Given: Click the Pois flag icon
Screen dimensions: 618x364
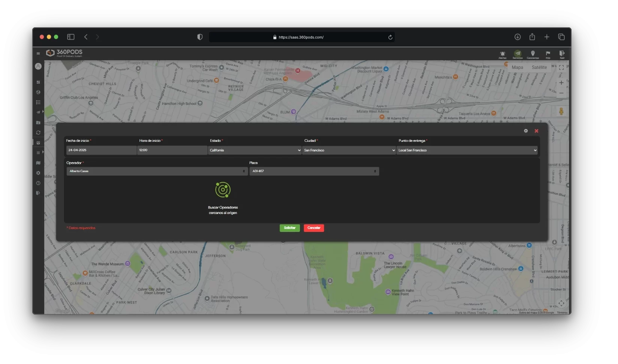Looking at the screenshot, I should (x=548, y=54).
